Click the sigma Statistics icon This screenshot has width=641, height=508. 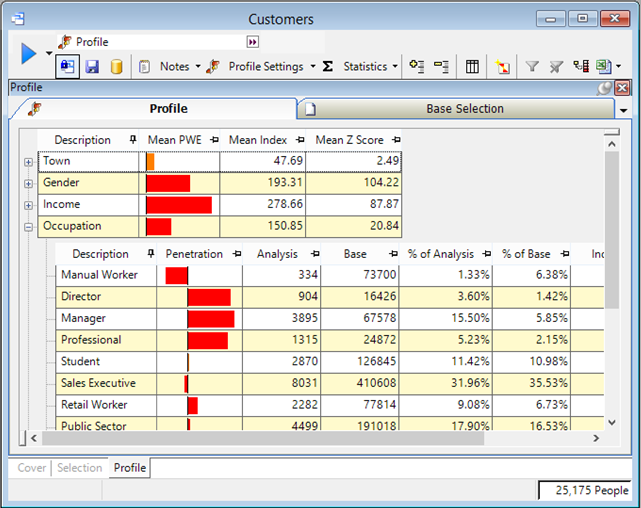click(x=327, y=67)
